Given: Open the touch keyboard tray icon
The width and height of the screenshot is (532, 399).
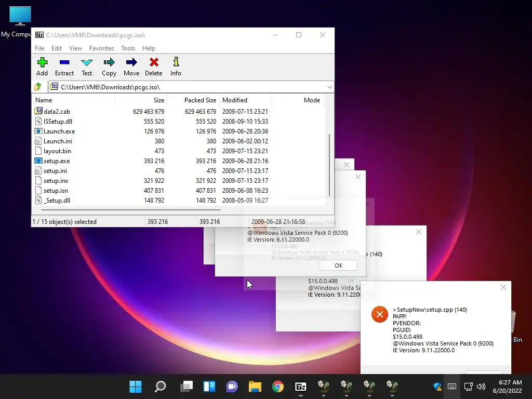Looking at the screenshot, I should (x=452, y=387).
